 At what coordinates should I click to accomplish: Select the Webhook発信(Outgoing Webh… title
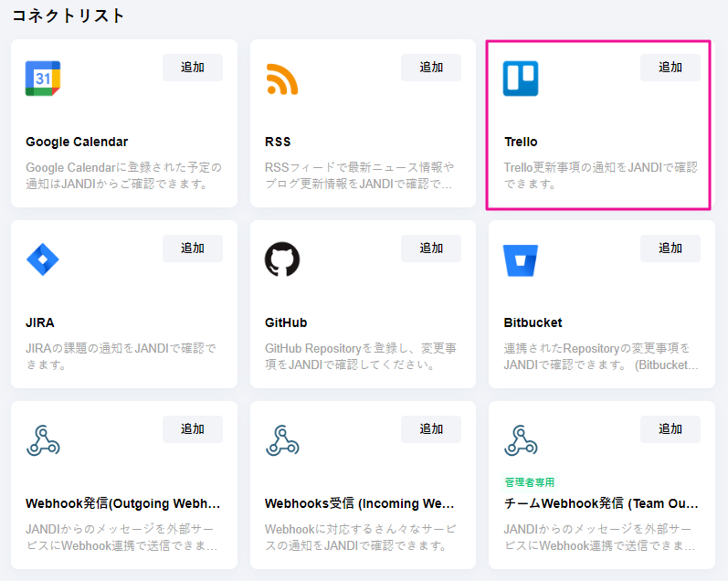click(123, 503)
